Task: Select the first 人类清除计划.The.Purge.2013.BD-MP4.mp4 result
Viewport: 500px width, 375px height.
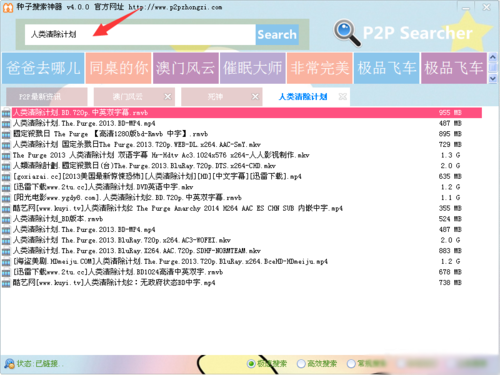Action: click(x=247, y=124)
